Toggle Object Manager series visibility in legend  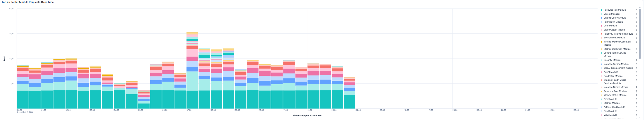click(x=612, y=14)
